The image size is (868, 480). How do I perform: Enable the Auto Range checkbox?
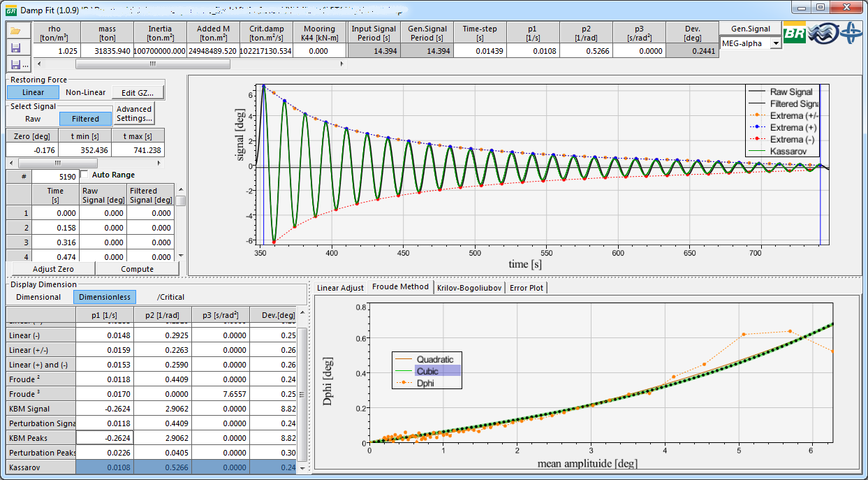(84, 175)
